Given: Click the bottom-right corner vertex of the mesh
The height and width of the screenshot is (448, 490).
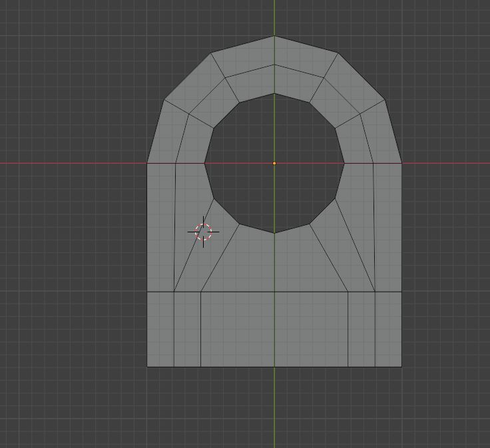Looking at the screenshot, I should tap(401, 366).
